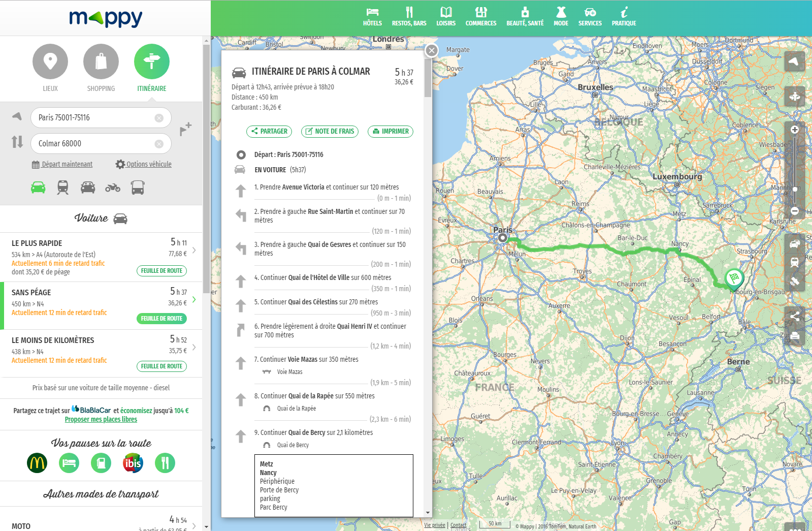
Task: Select car transport mode icon
Action: [x=38, y=188]
